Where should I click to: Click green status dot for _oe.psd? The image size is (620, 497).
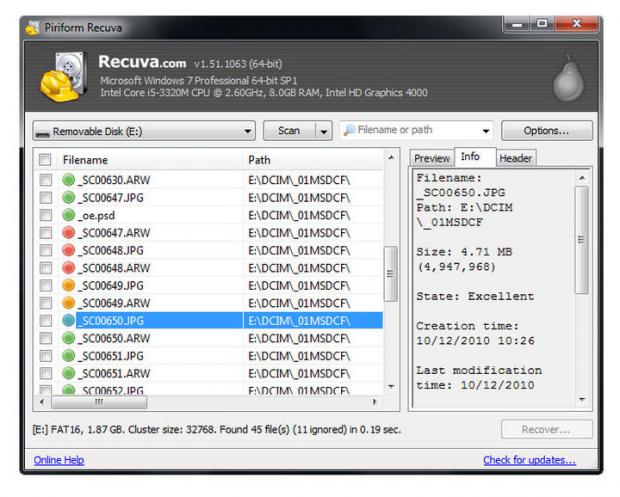tap(69, 215)
